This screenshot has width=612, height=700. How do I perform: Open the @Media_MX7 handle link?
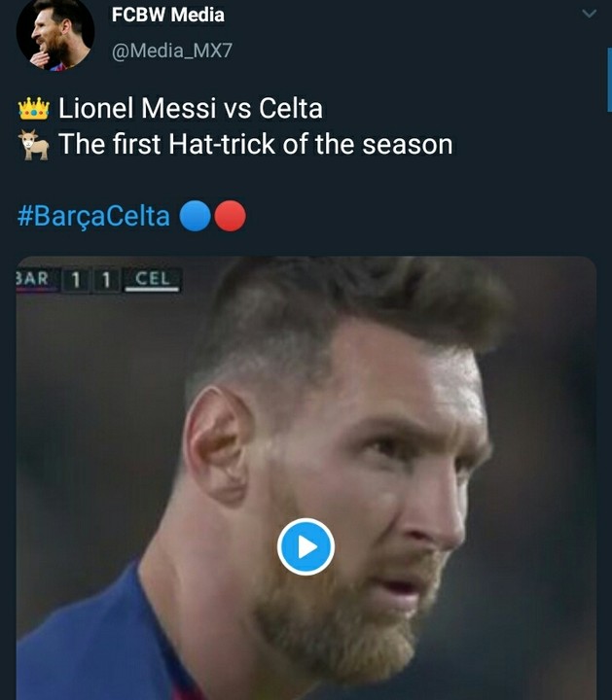click(172, 51)
